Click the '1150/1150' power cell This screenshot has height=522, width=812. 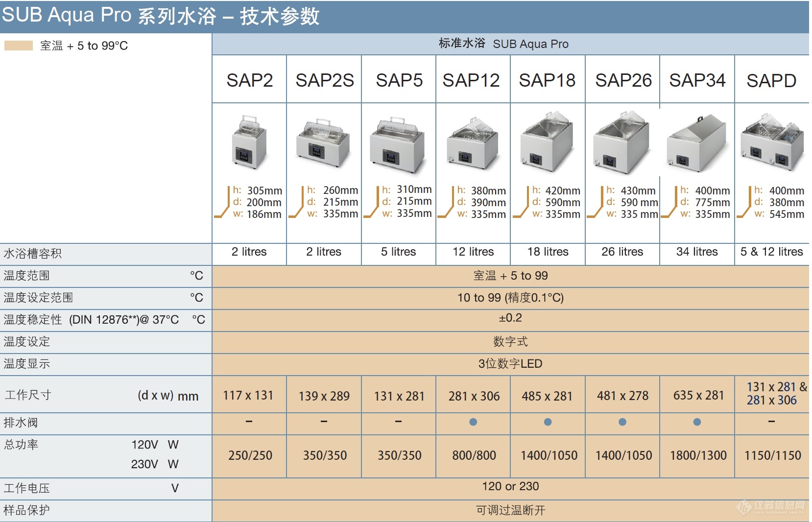pyautogui.click(x=773, y=455)
